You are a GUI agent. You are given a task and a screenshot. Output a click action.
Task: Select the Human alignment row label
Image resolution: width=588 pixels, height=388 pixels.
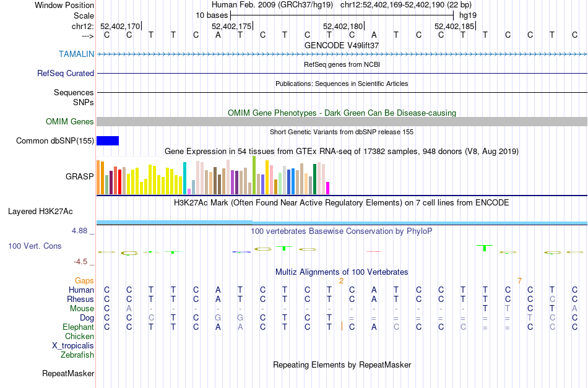[81, 290]
